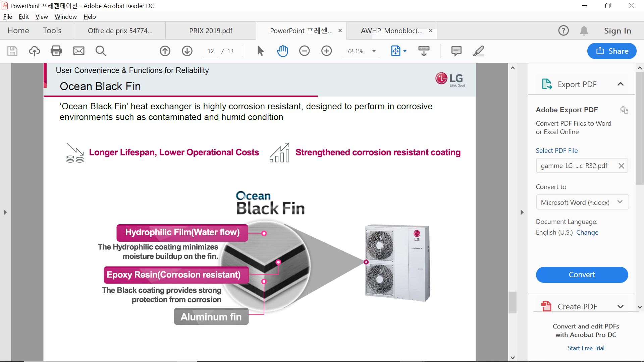Image resolution: width=644 pixels, height=362 pixels.
Task: Expand the Create PDF section
Action: (621, 306)
